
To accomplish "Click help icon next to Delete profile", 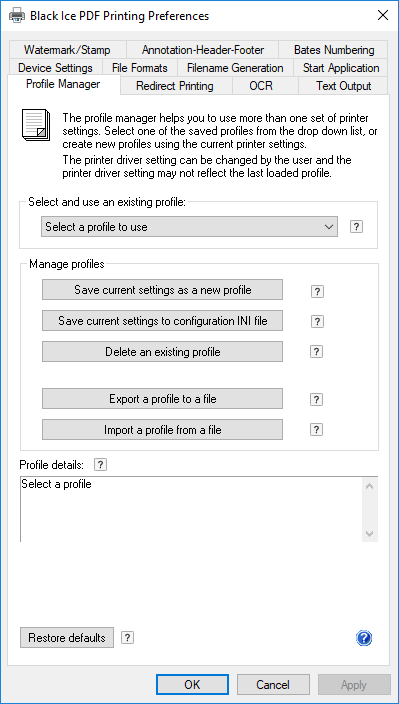I will pos(316,352).
